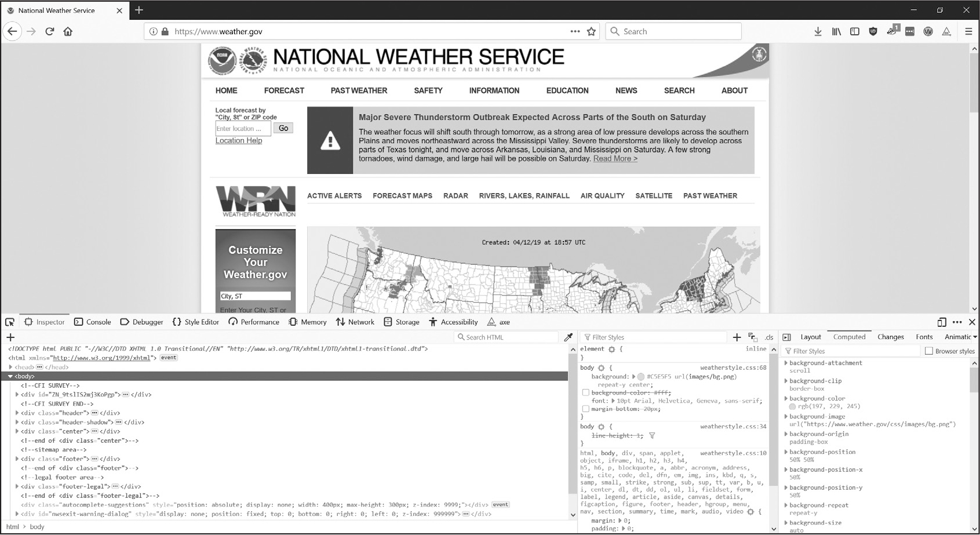Click the #C5E5F5 background color swatch
The height and width of the screenshot is (535, 980).
click(x=641, y=377)
